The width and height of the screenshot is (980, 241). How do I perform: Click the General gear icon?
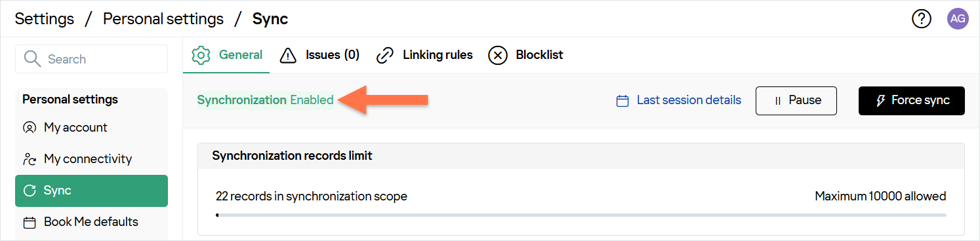(201, 55)
